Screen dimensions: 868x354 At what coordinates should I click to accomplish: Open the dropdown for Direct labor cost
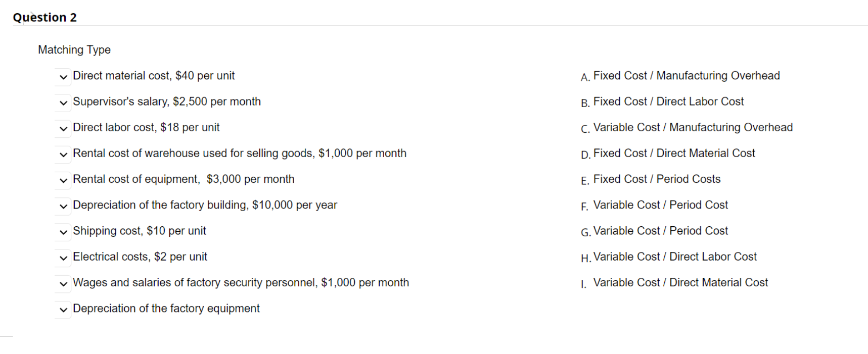63,128
